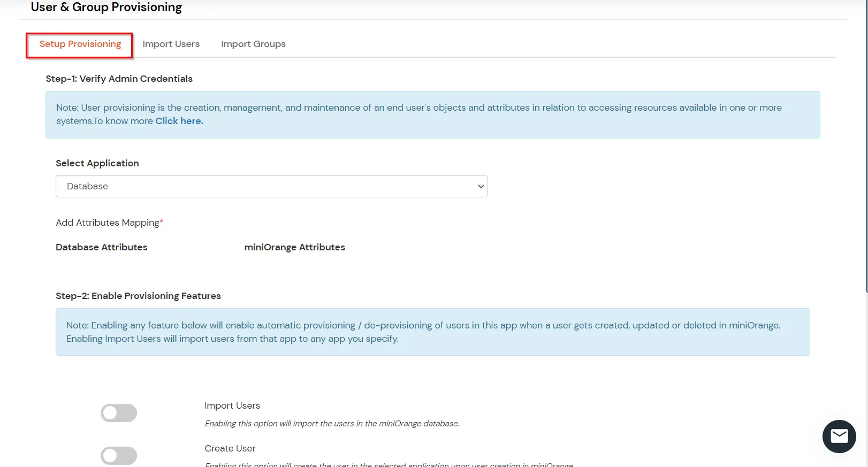The width and height of the screenshot is (868, 467).
Task: Click the 'miniOrange Attributes' column header
Action: tap(295, 247)
